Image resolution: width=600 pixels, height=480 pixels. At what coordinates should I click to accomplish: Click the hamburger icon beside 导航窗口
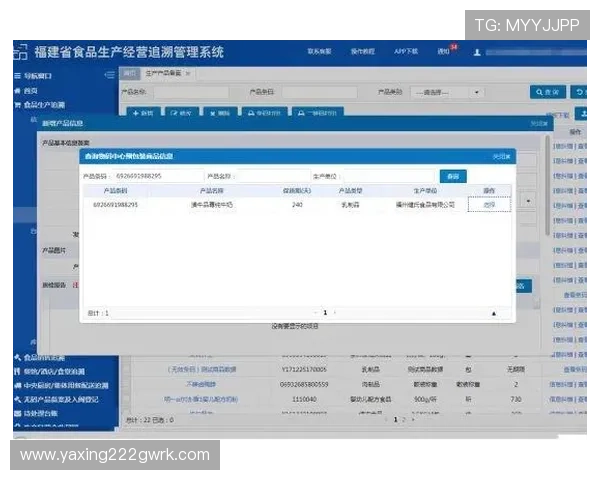pyautogui.click(x=17, y=76)
